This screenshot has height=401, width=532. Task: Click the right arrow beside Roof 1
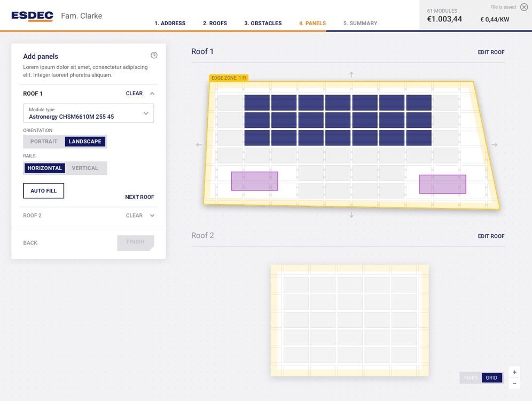click(x=495, y=144)
